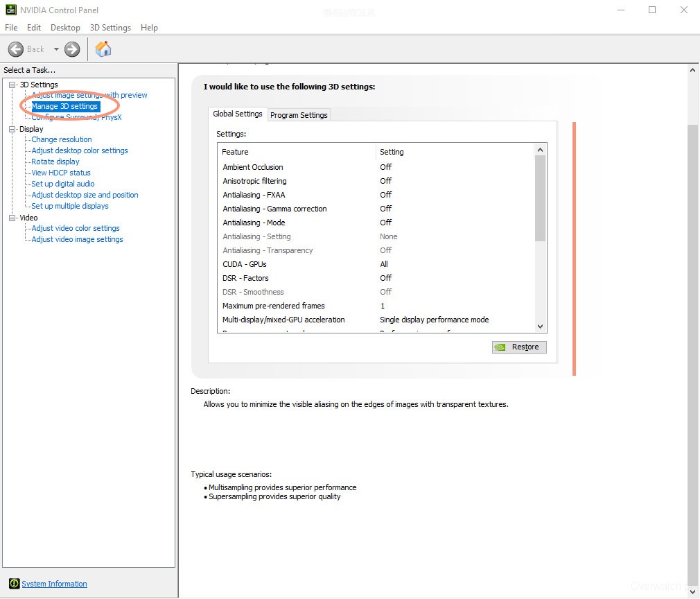
Task: Open the Desktop menu
Action: tap(65, 28)
